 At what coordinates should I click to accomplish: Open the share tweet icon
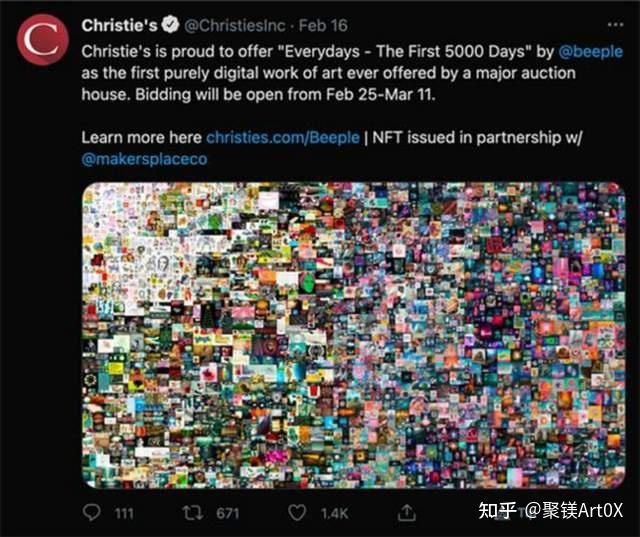coord(406,512)
